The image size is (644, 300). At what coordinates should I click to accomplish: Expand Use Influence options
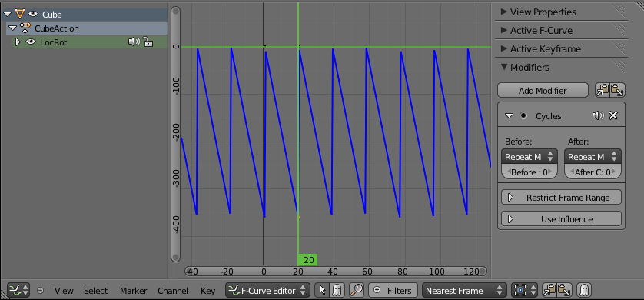point(562,219)
